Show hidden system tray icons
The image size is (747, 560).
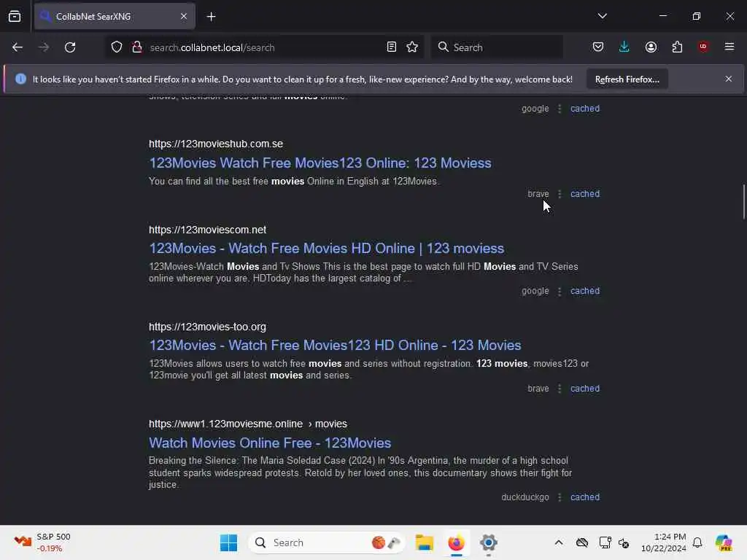[x=559, y=542]
